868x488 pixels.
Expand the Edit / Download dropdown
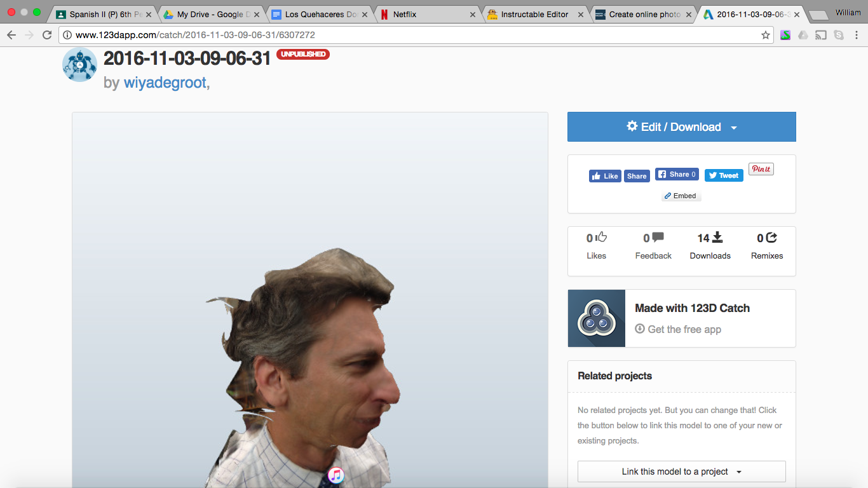[734, 126]
